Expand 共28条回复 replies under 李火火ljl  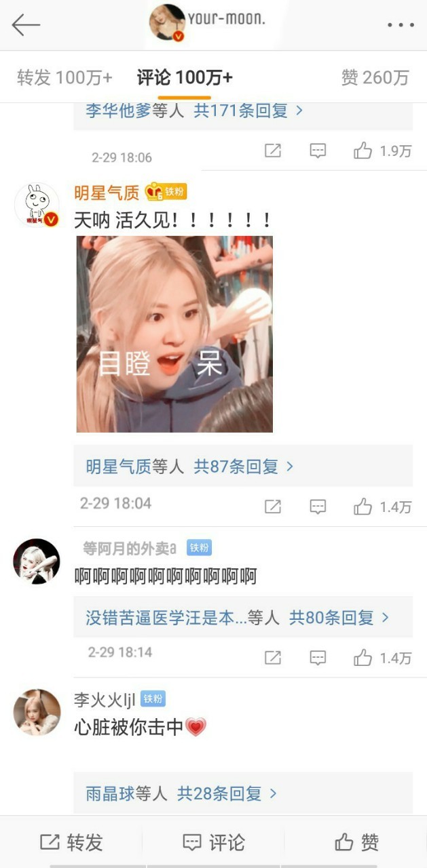coord(227,793)
